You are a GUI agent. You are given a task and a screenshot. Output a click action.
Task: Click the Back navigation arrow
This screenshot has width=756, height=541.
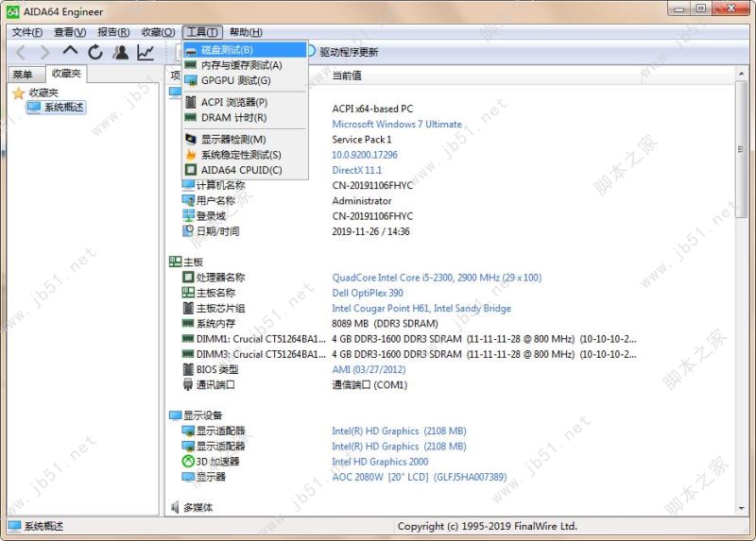pyautogui.click(x=21, y=52)
